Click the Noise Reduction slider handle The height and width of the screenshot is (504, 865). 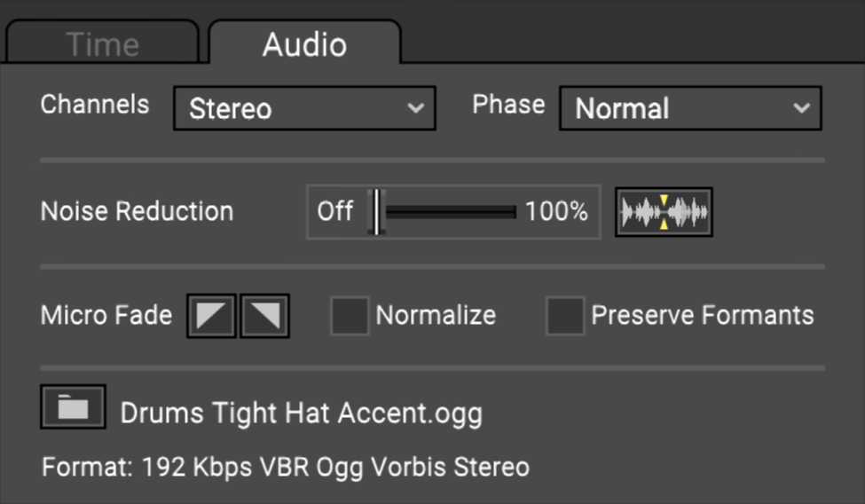(376, 212)
